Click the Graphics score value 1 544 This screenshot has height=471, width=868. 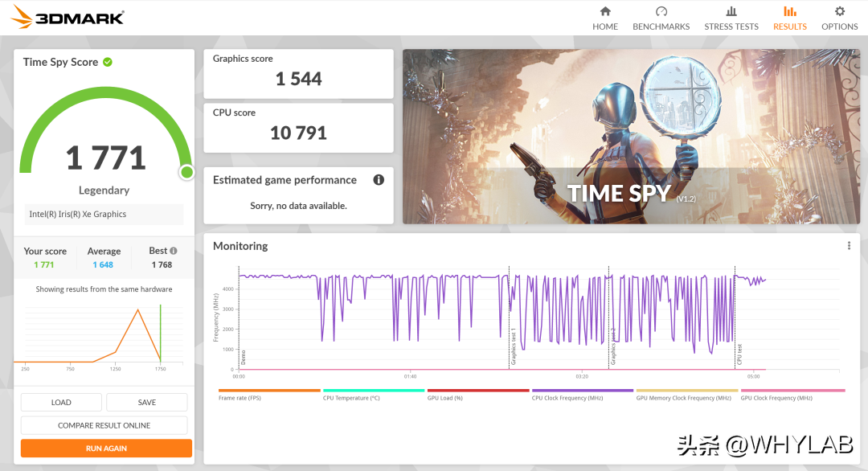pos(298,79)
